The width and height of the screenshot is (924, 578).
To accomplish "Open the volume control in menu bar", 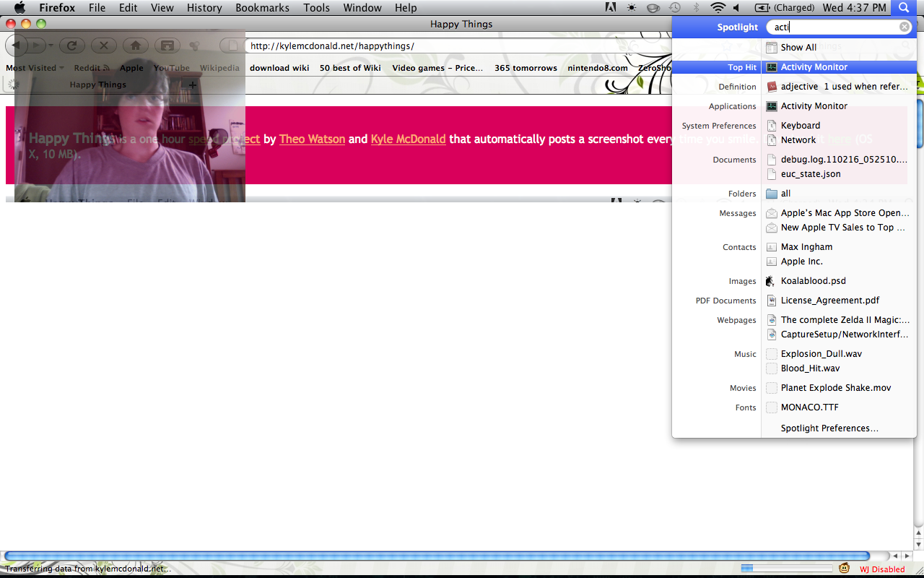I will [x=736, y=8].
